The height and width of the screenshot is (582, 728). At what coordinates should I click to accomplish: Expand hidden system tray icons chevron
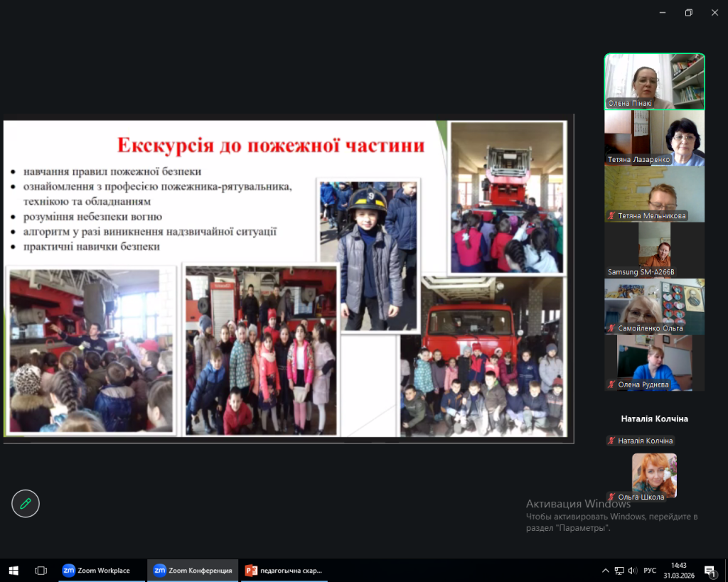[606, 570]
